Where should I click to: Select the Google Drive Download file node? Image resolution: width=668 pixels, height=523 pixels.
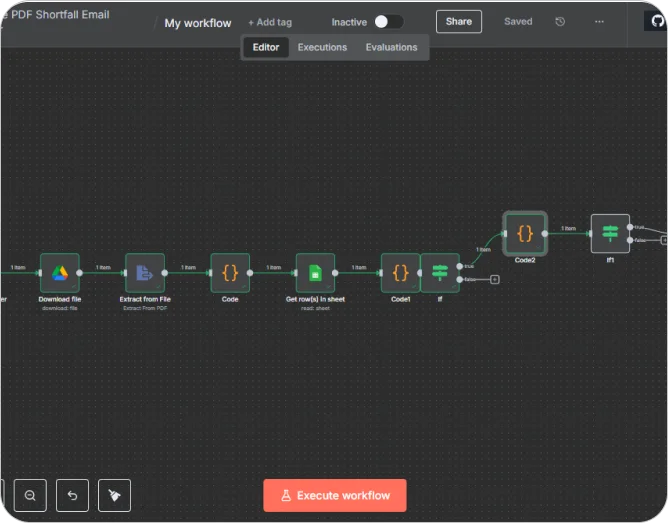pos(59,272)
